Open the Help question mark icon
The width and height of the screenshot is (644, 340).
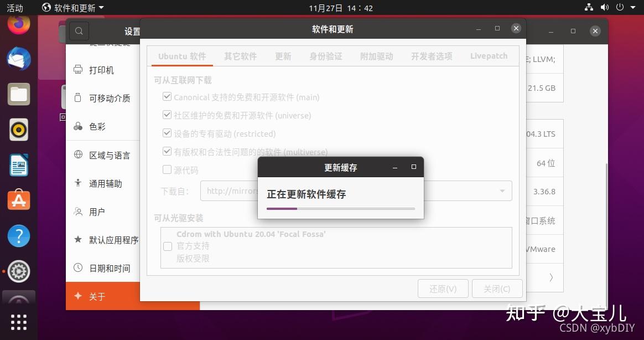pos(18,235)
